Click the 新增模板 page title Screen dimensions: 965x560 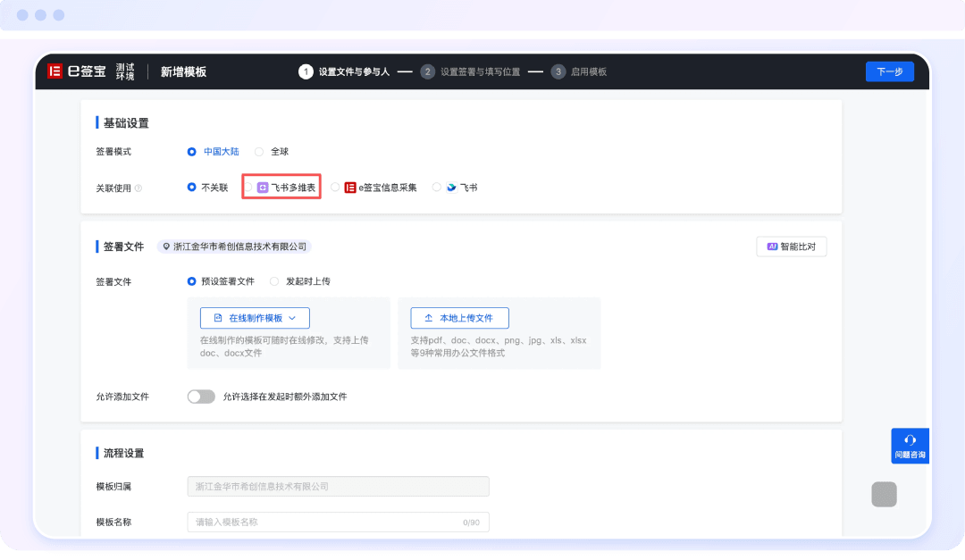pos(183,72)
